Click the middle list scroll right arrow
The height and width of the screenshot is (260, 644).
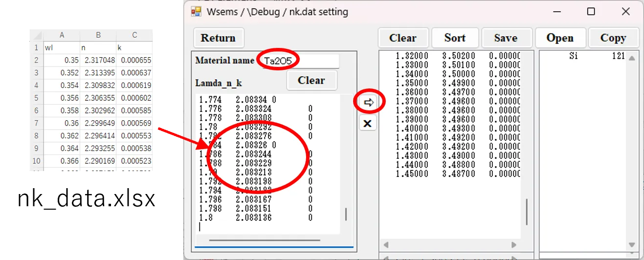[x=514, y=244]
